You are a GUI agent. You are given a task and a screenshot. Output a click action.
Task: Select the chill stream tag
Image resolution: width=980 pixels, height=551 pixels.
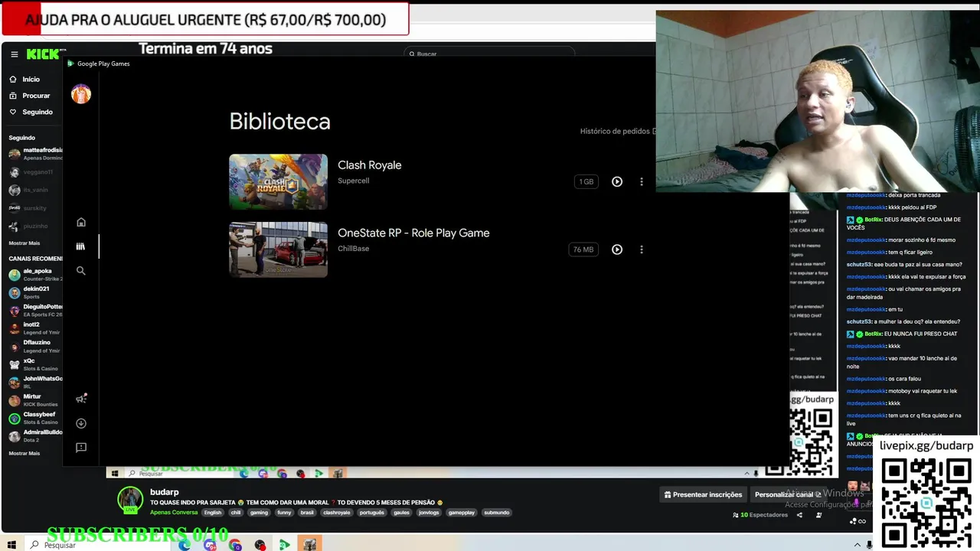coord(236,513)
